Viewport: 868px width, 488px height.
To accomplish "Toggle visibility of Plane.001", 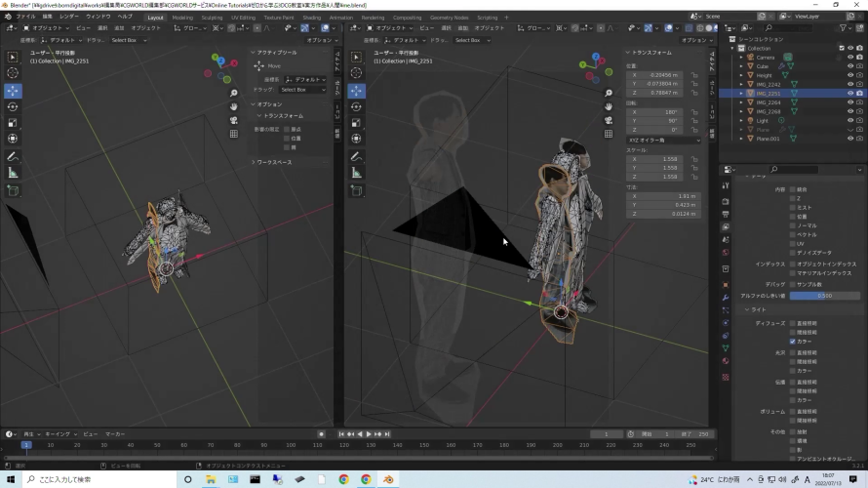I will (x=850, y=139).
